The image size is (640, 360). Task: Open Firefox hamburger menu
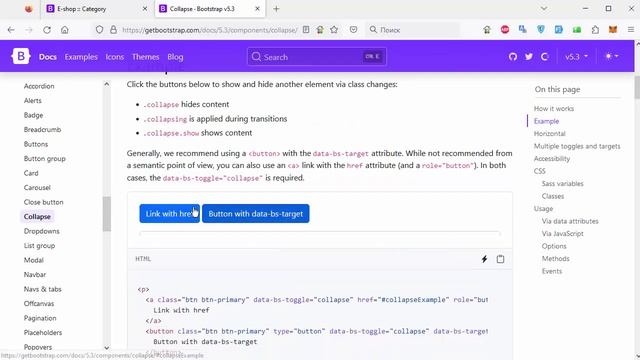click(631, 29)
